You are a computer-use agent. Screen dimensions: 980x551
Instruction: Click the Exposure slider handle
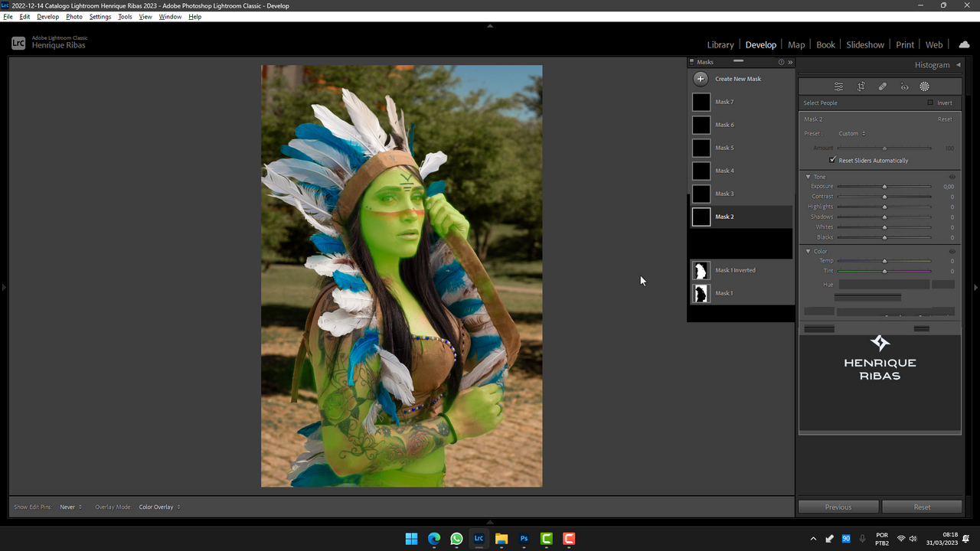tap(884, 187)
